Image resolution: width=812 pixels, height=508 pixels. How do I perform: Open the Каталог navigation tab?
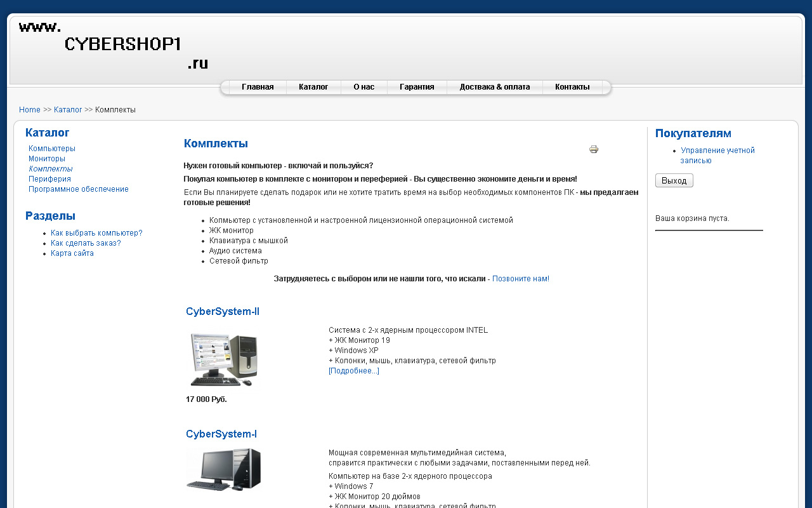[x=313, y=87]
